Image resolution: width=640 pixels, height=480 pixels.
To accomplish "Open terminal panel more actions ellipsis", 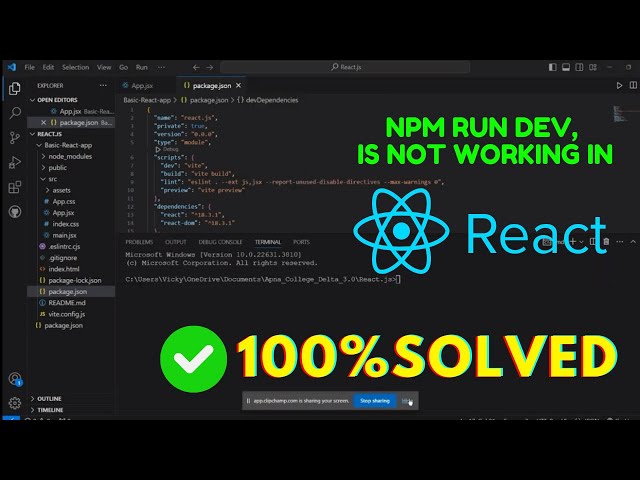I will (620, 242).
